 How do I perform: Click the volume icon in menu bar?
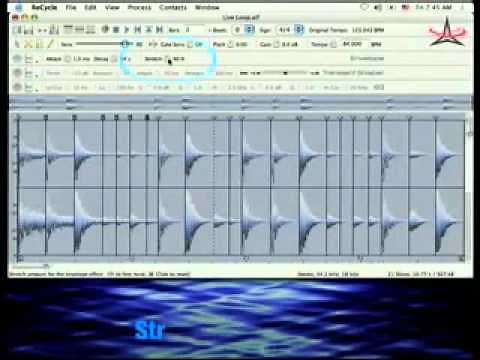(x=378, y=7)
